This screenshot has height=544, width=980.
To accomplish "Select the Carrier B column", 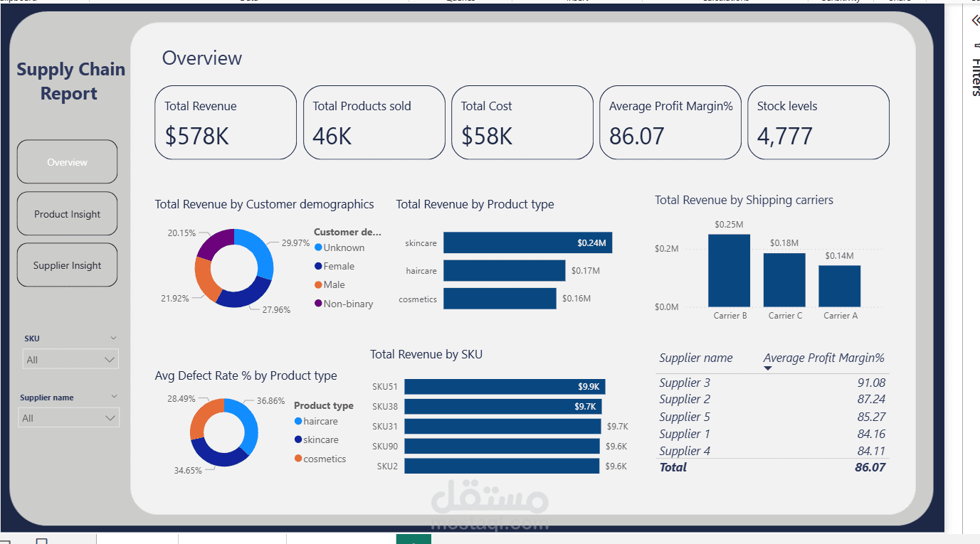I will (x=729, y=270).
